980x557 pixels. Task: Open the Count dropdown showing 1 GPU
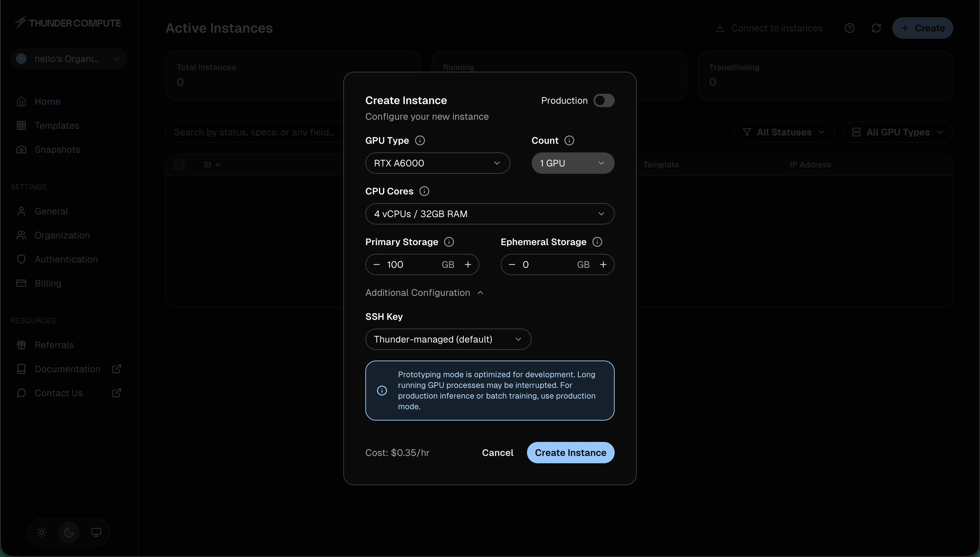(573, 163)
